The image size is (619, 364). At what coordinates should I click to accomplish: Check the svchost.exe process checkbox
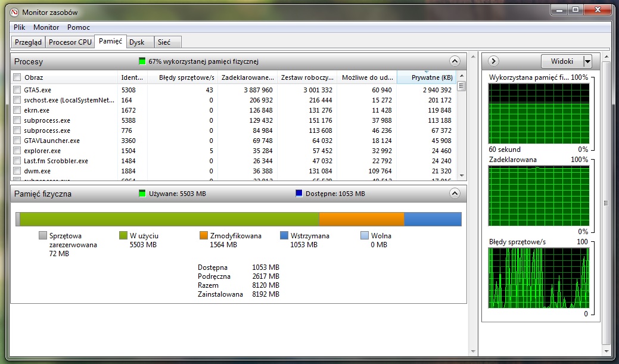click(x=17, y=100)
